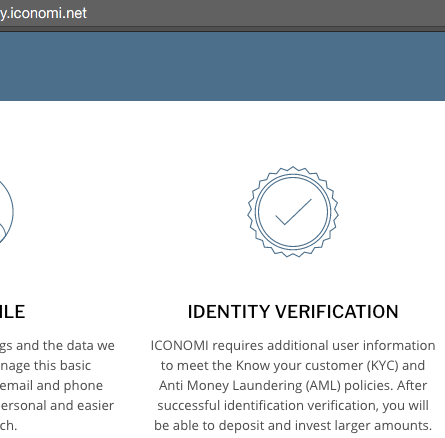
Task: Click the "deposit and invest larger amounts" line
Action: point(293,426)
